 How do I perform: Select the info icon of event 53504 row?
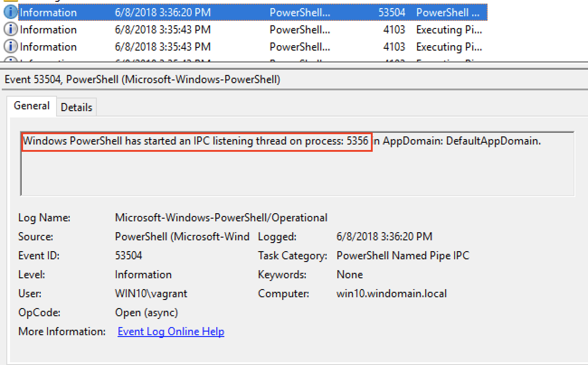coord(10,12)
